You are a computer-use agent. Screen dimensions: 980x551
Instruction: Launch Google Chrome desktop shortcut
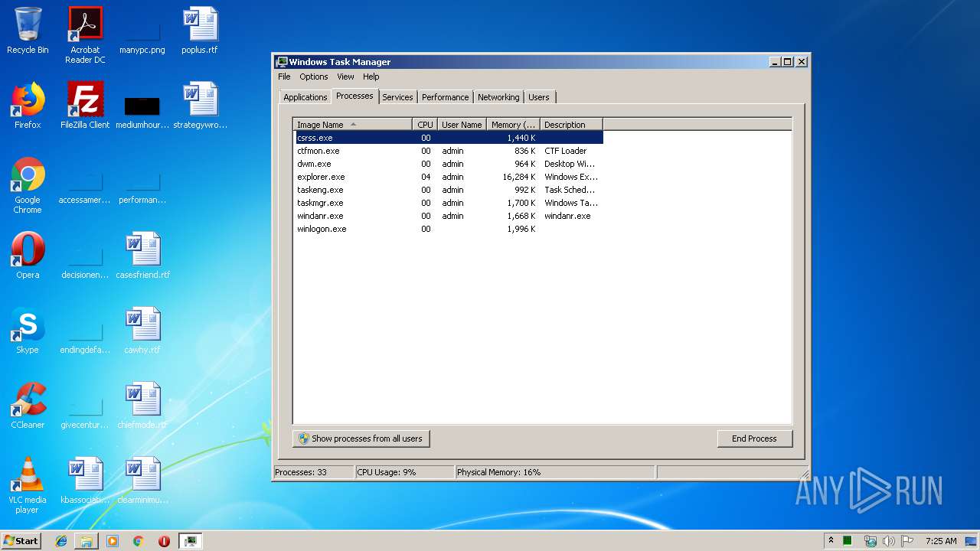point(28,185)
